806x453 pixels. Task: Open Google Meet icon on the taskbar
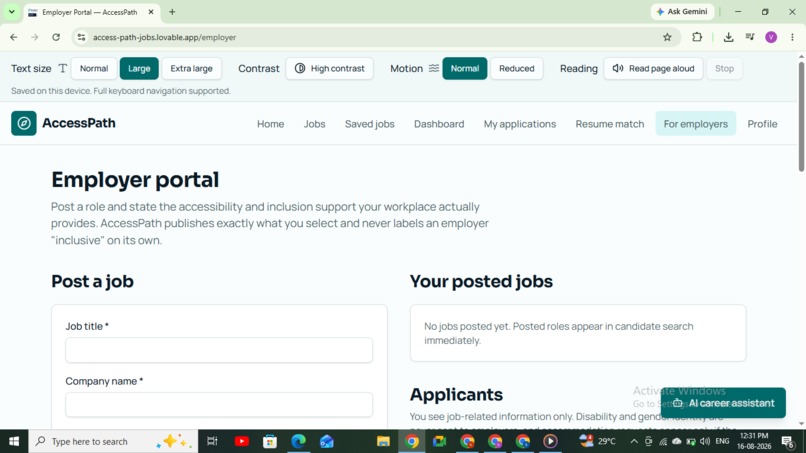(x=439, y=441)
